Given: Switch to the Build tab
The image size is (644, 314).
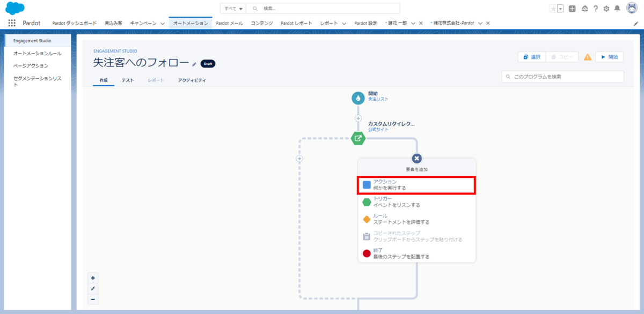Looking at the screenshot, I should click(104, 80).
